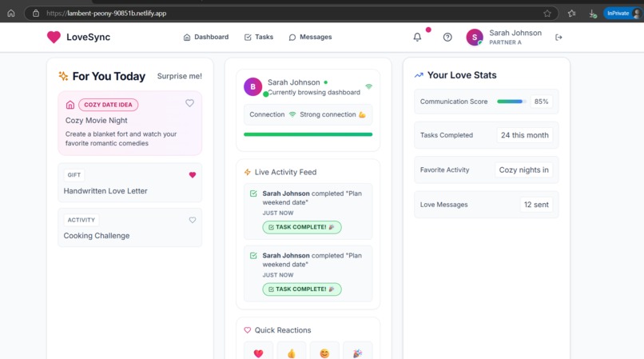644x359 pixels.
Task: Click the sparkle icon beside For You Today
Action: coord(63,76)
